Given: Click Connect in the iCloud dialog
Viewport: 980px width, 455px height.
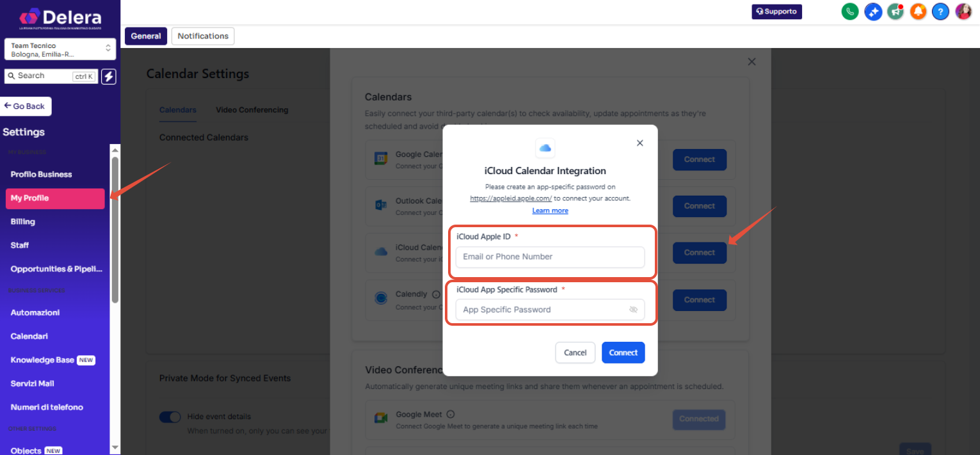Looking at the screenshot, I should click(623, 353).
